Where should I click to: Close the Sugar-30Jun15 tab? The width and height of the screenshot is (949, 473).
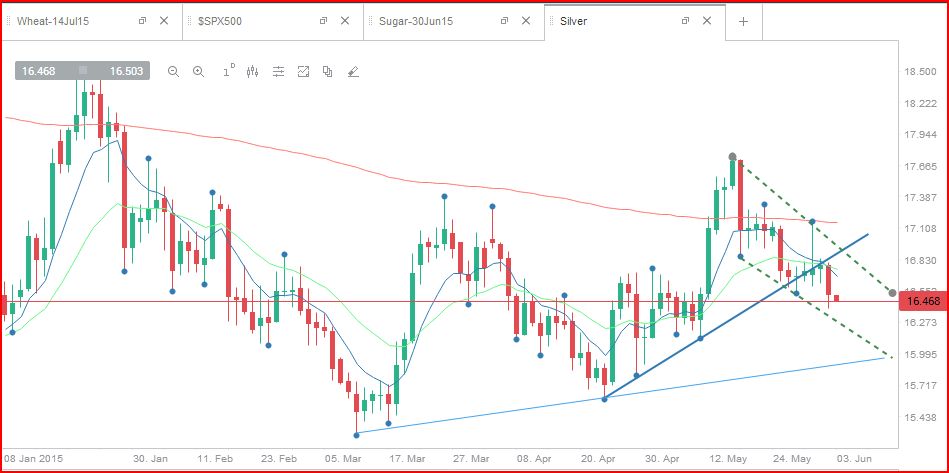pyautogui.click(x=525, y=21)
